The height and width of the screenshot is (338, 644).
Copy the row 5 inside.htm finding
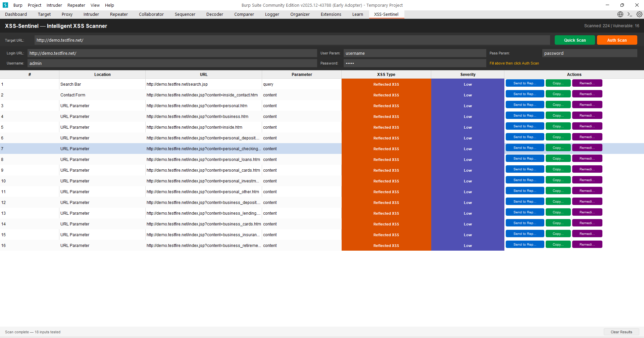(x=558, y=126)
